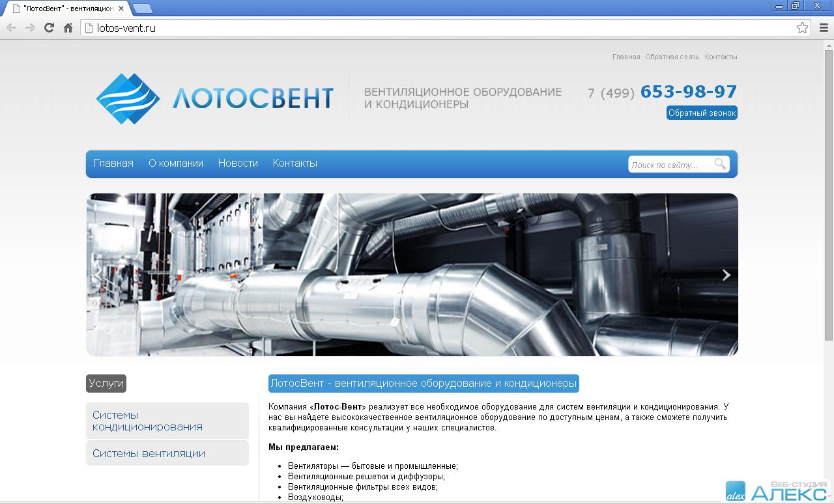This screenshot has height=504, width=834.
Task: Open a new browser tab
Action: click(142, 8)
